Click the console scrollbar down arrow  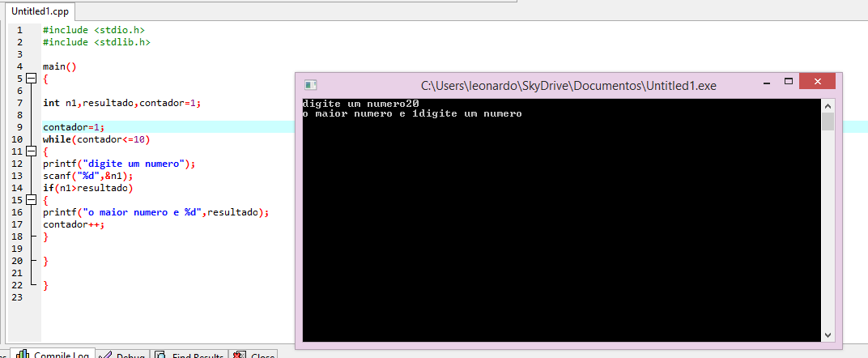[x=828, y=335]
